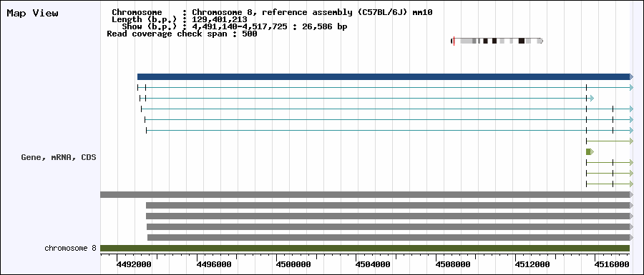Click the 'Gene, mRNA, CDS' track label
The height and width of the screenshot is (275, 644).
59,157
